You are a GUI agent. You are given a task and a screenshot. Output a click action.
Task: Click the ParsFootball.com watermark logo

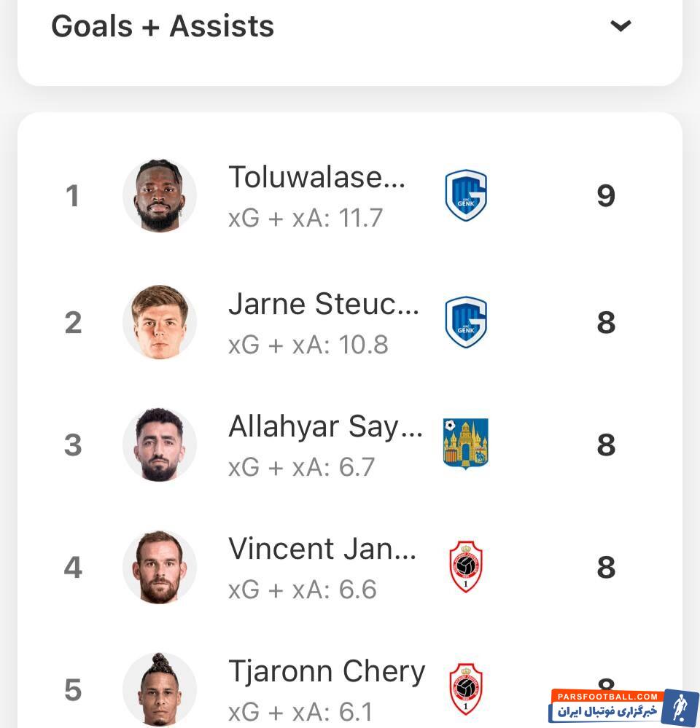[623, 707]
